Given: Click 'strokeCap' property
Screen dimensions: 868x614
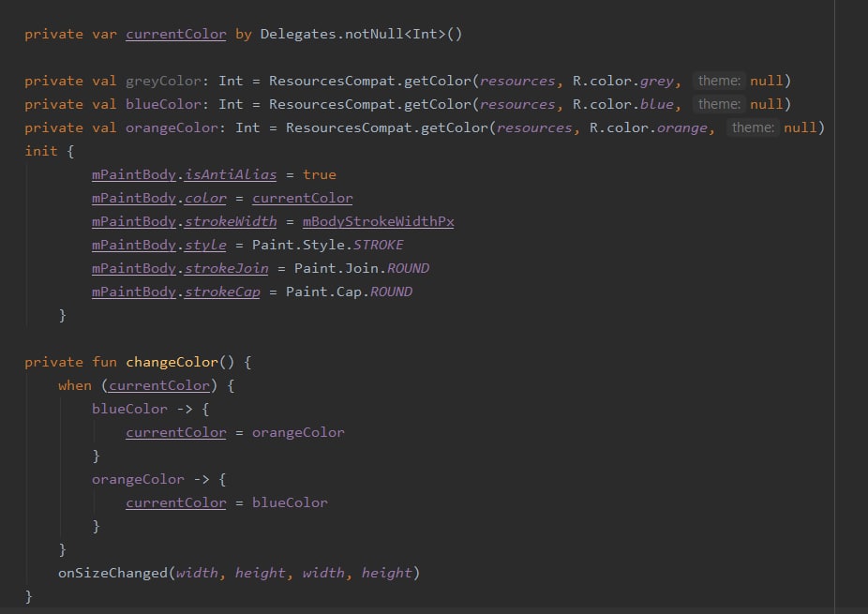Looking at the screenshot, I should coord(222,292).
